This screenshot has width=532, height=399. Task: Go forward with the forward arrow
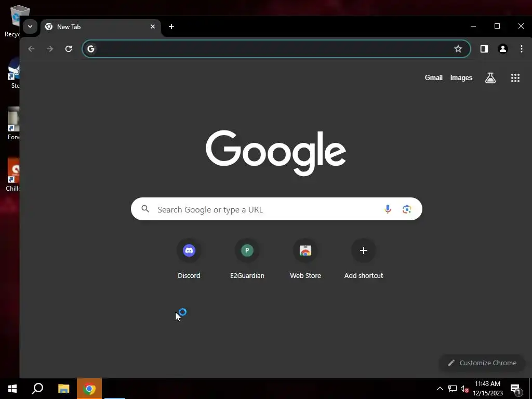point(50,49)
